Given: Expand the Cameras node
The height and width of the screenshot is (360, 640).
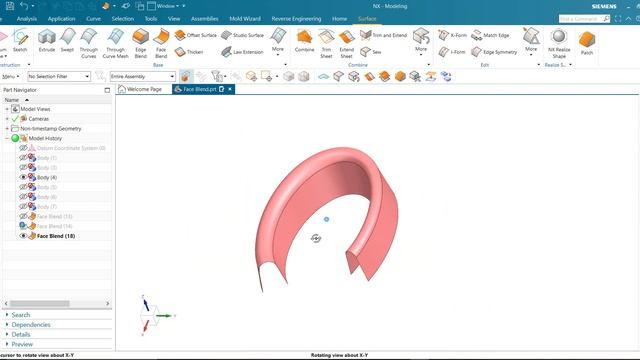Looking at the screenshot, I should click(x=7, y=119).
